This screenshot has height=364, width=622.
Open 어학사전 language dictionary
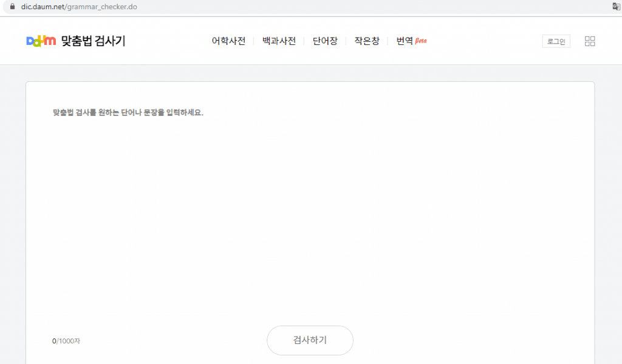(x=228, y=41)
